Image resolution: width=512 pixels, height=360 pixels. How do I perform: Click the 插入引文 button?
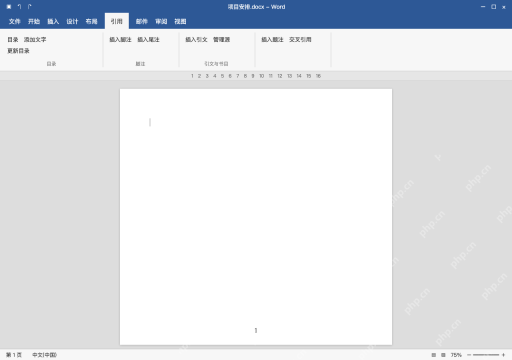pyautogui.click(x=196, y=40)
